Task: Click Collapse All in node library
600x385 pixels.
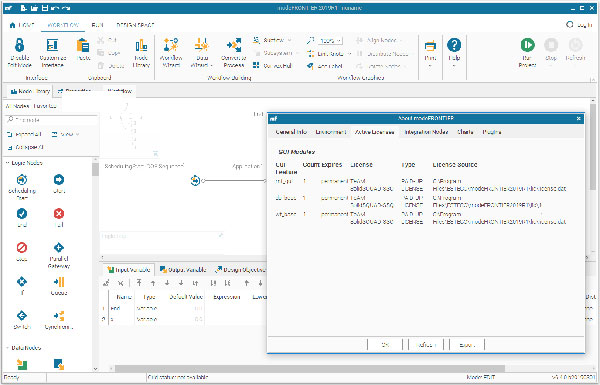Action: pos(26,147)
